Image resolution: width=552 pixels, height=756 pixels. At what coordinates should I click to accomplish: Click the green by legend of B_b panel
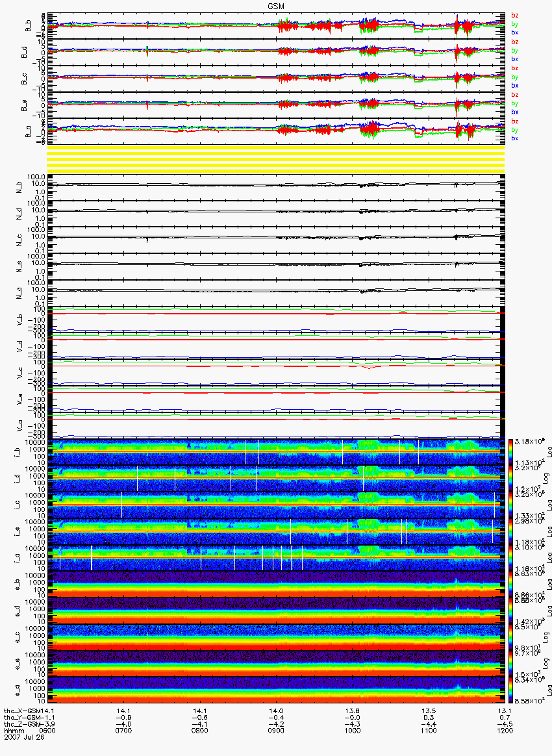point(515,23)
